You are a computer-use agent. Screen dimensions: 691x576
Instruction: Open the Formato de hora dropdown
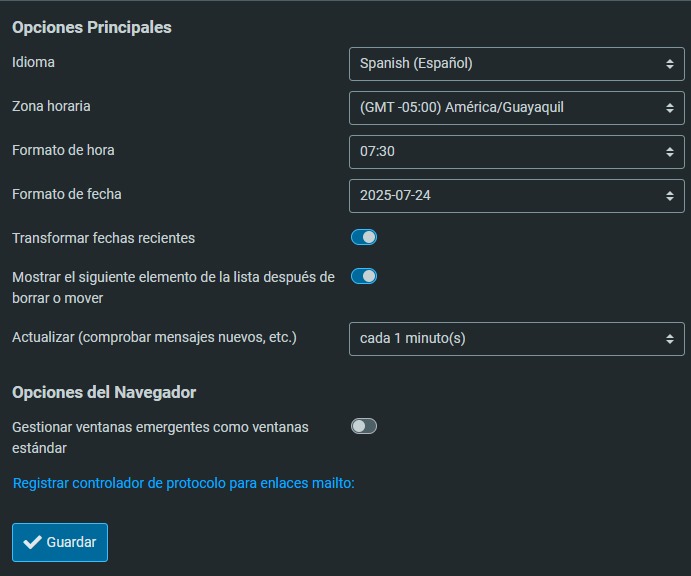[x=516, y=151]
